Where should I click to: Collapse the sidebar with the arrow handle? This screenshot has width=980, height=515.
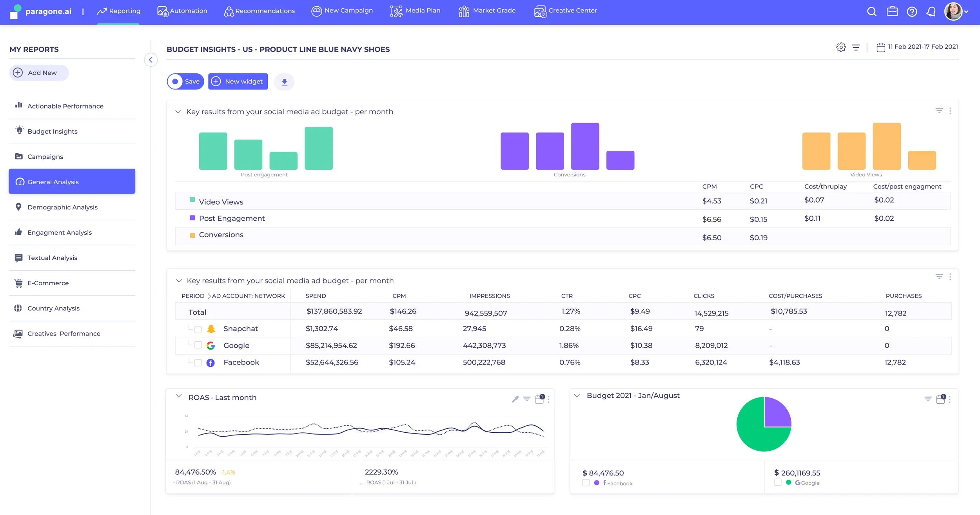(x=151, y=60)
